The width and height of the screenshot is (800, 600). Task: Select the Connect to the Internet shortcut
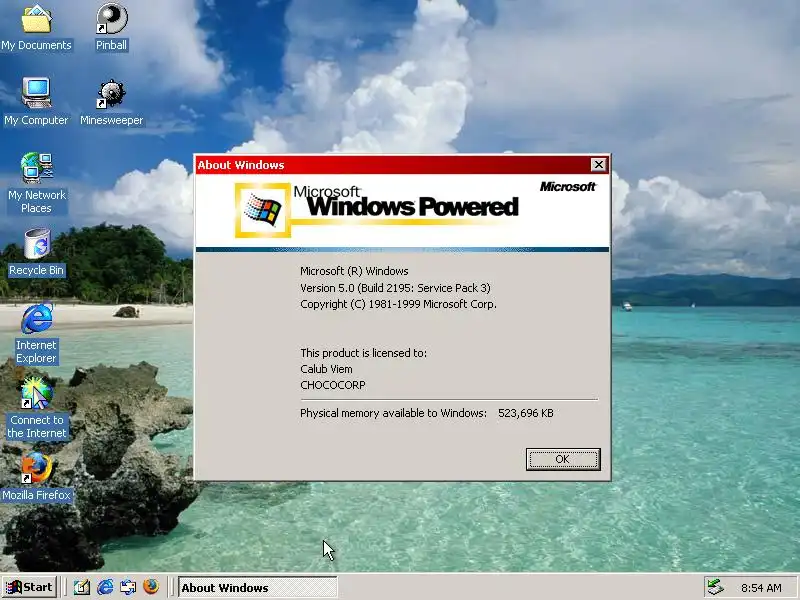pyautogui.click(x=36, y=408)
